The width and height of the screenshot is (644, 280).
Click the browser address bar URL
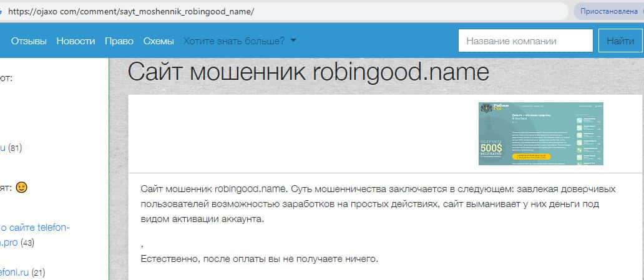pos(130,11)
